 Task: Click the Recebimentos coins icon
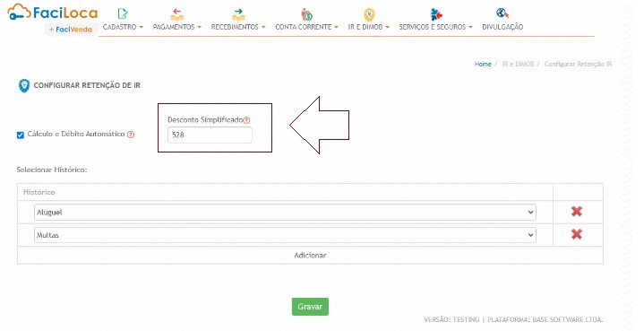(238, 14)
